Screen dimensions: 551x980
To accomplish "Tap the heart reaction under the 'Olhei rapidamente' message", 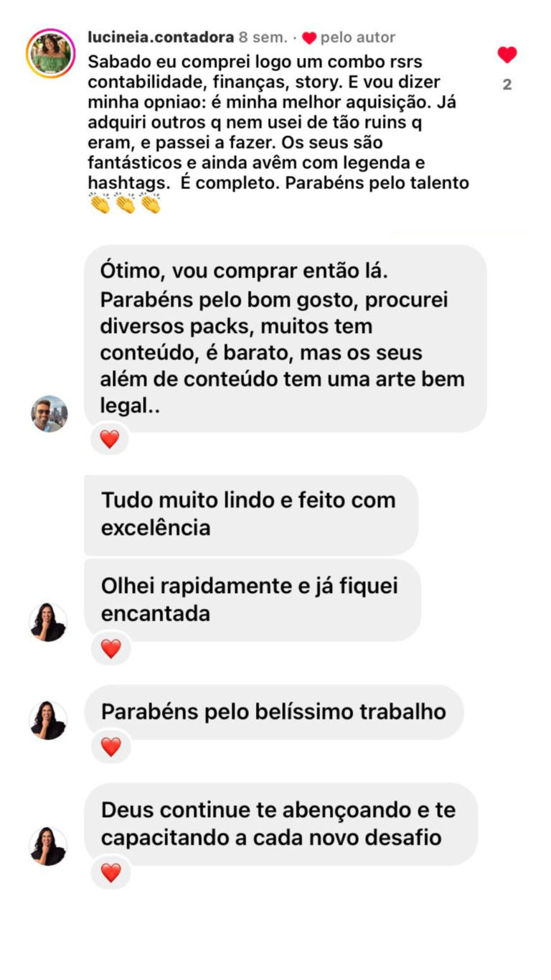I will pos(110,648).
